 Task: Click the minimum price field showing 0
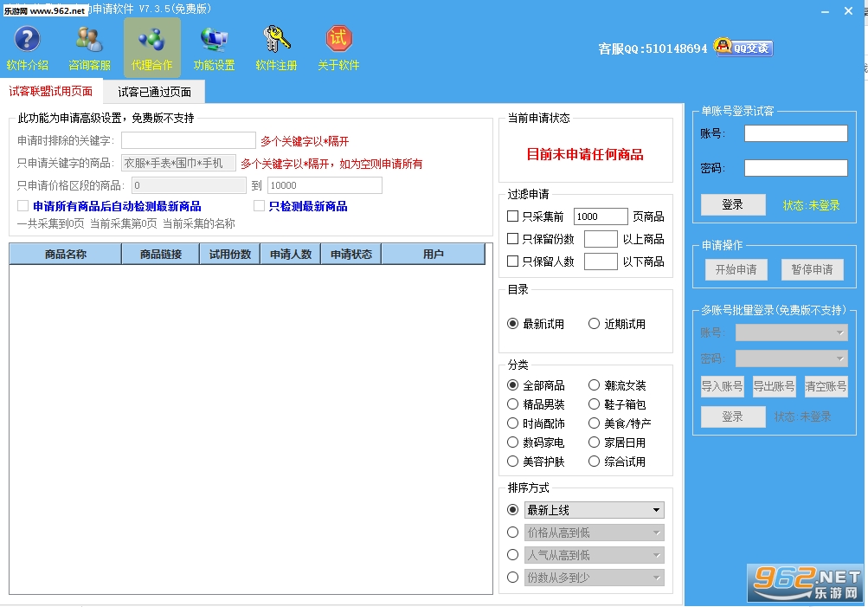pyautogui.click(x=189, y=185)
